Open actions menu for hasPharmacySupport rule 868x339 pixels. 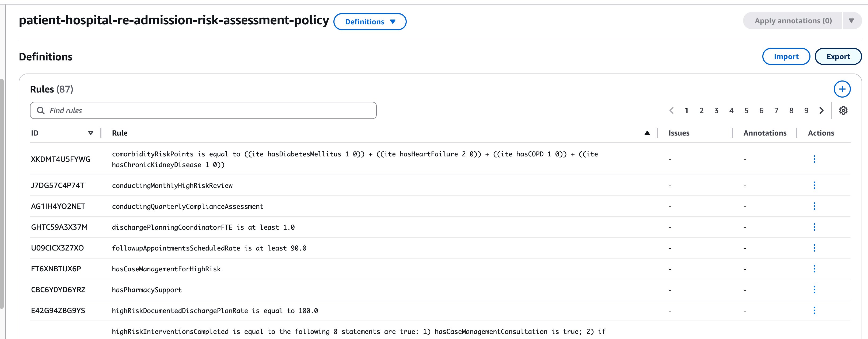coord(814,290)
